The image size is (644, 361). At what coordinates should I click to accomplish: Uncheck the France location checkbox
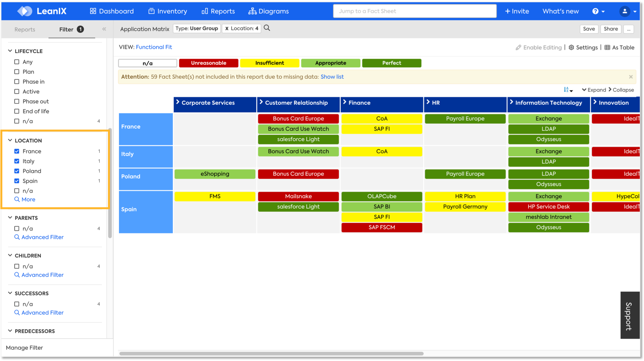(x=17, y=151)
